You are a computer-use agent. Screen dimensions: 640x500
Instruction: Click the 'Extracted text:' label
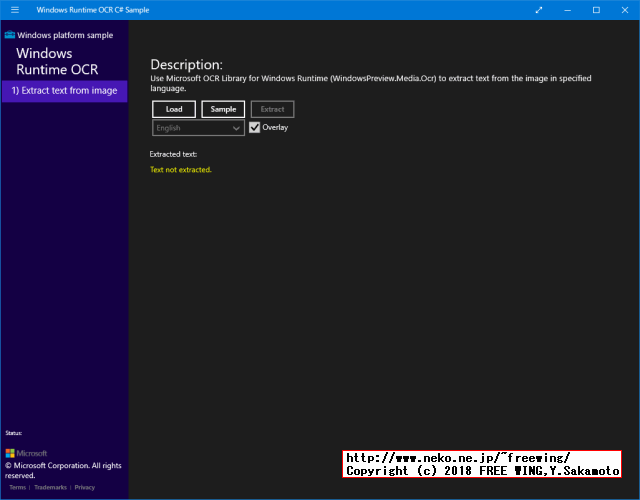[x=173, y=154]
